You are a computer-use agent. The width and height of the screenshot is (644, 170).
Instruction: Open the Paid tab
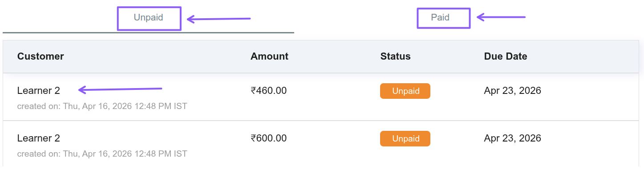pos(440,18)
